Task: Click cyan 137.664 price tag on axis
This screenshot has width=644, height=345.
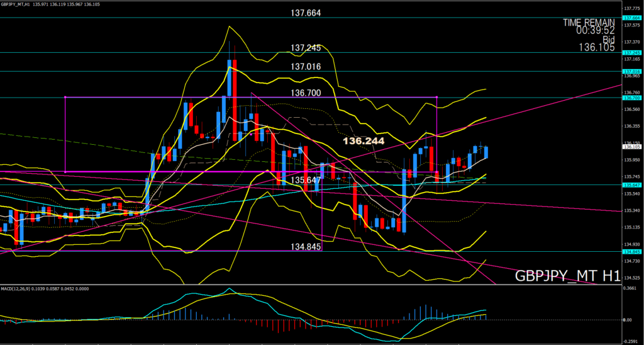Action: tap(631, 18)
